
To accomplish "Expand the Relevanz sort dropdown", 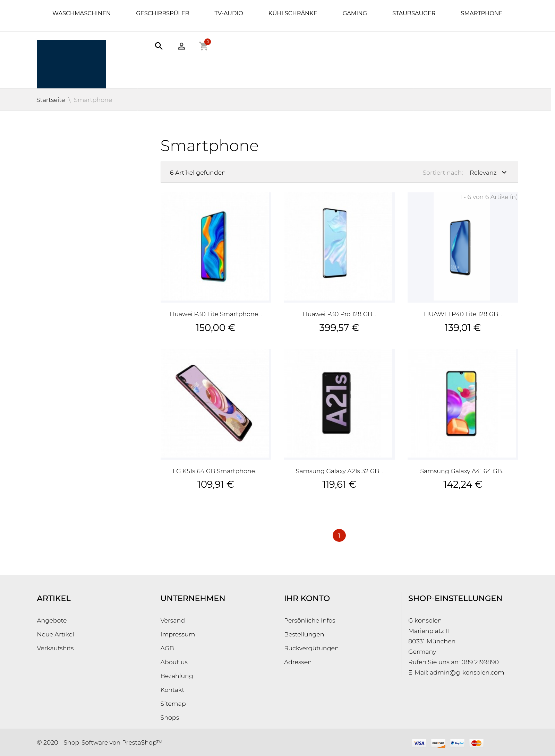I will point(488,173).
